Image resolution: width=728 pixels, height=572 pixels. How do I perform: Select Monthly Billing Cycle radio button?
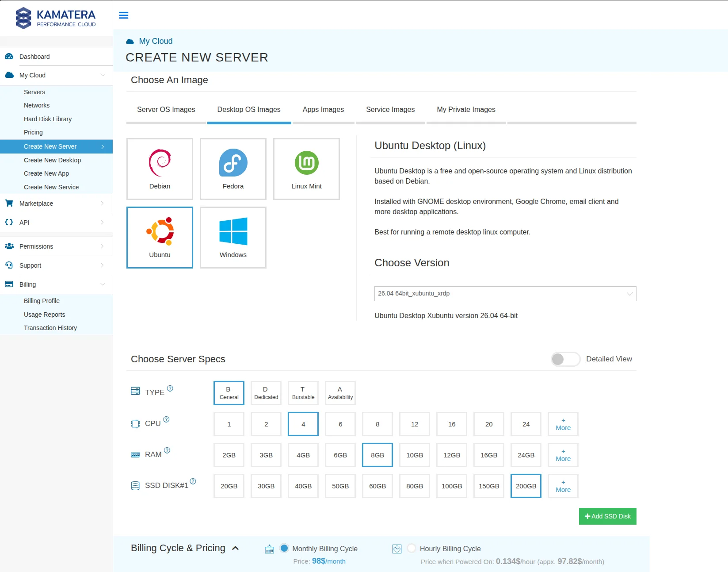tap(284, 548)
